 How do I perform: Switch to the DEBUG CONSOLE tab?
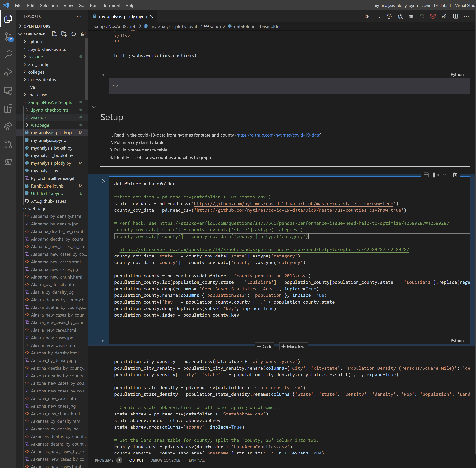pos(165,460)
